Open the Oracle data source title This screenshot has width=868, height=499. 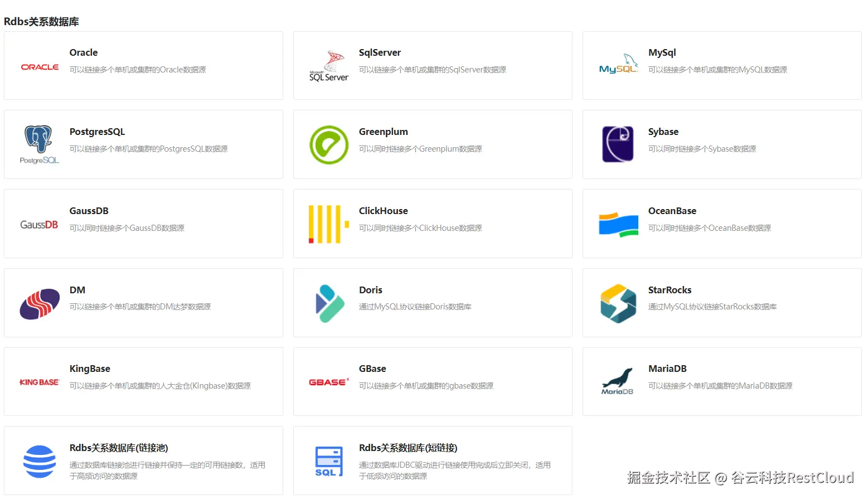pyautogui.click(x=84, y=52)
